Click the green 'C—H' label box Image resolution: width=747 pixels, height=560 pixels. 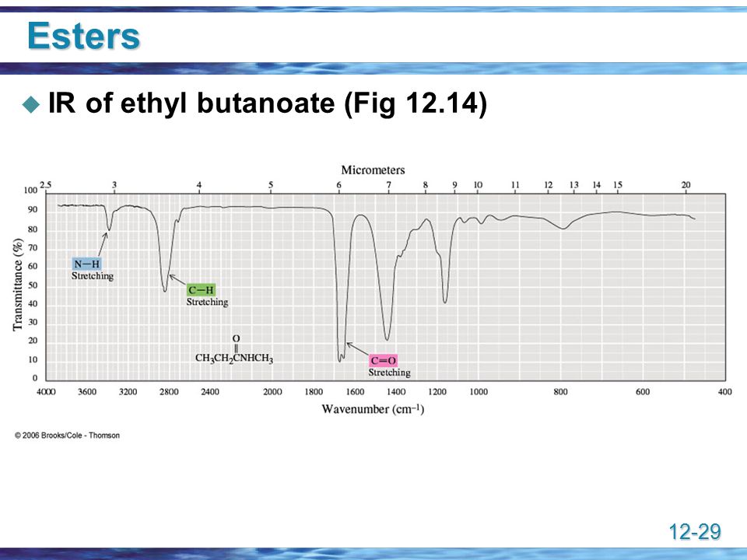pyautogui.click(x=201, y=289)
